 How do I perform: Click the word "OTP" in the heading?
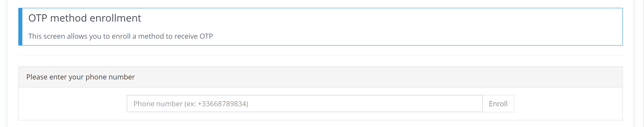pos(38,18)
